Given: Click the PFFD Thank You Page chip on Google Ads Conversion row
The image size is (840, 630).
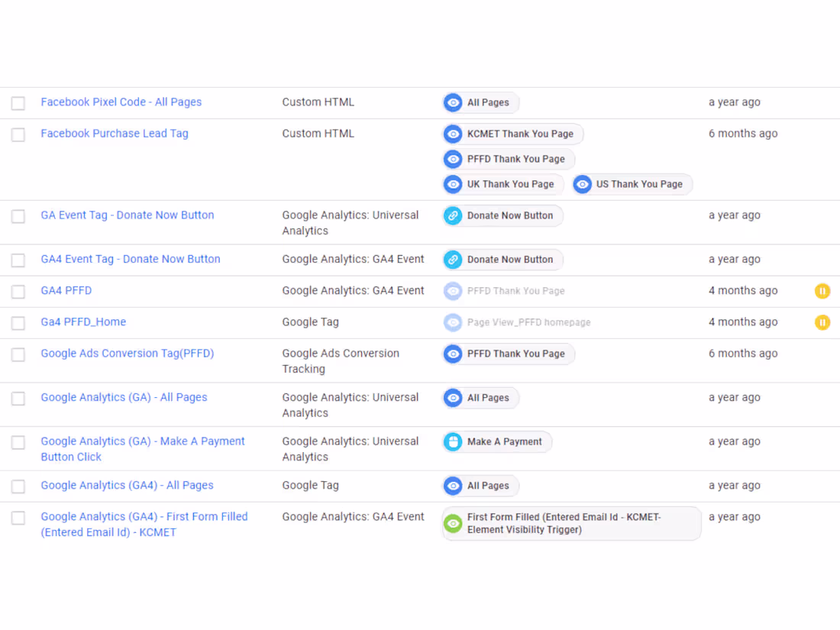Looking at the screenshot, I should pyautogui.click(x=508, y=354).
